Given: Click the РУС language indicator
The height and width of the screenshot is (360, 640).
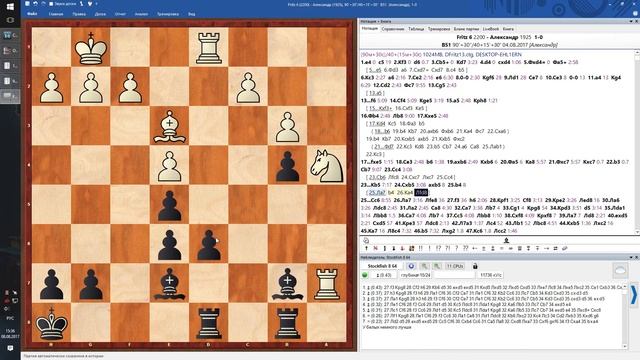Looking at the screenshot, I should [10, 318].
